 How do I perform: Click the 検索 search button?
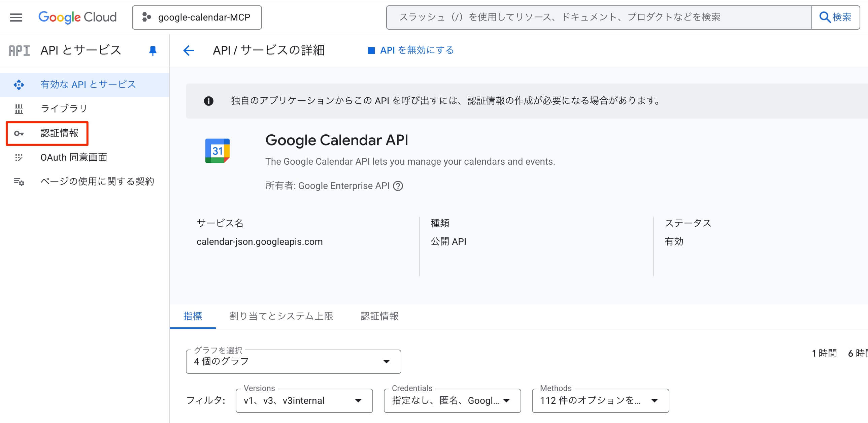point(835,17)
